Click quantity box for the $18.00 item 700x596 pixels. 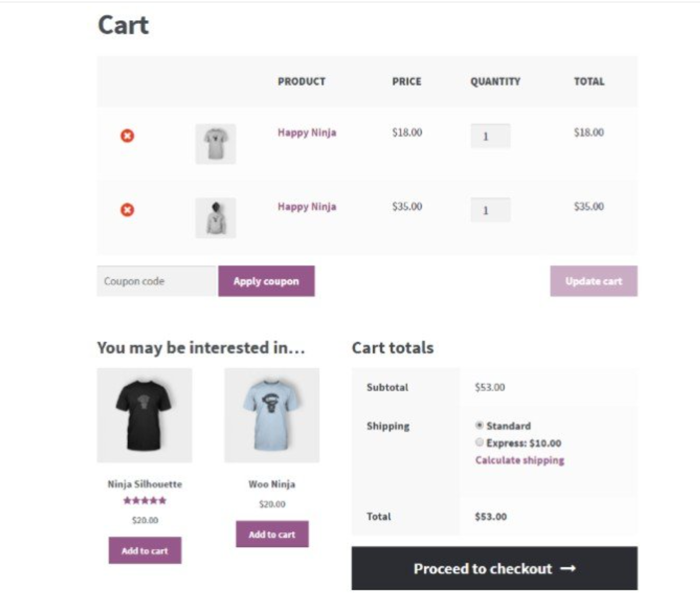pyautogui.click(x=490, y=136)
